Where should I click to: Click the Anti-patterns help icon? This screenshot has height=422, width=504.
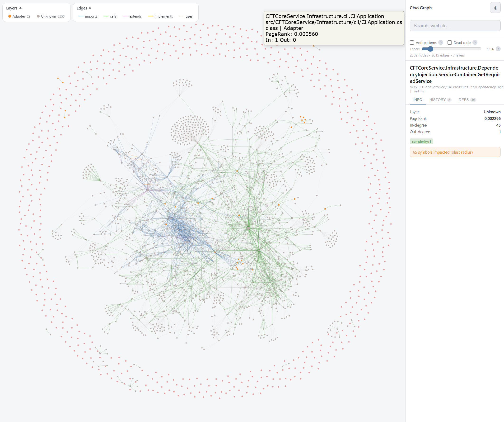441,43
